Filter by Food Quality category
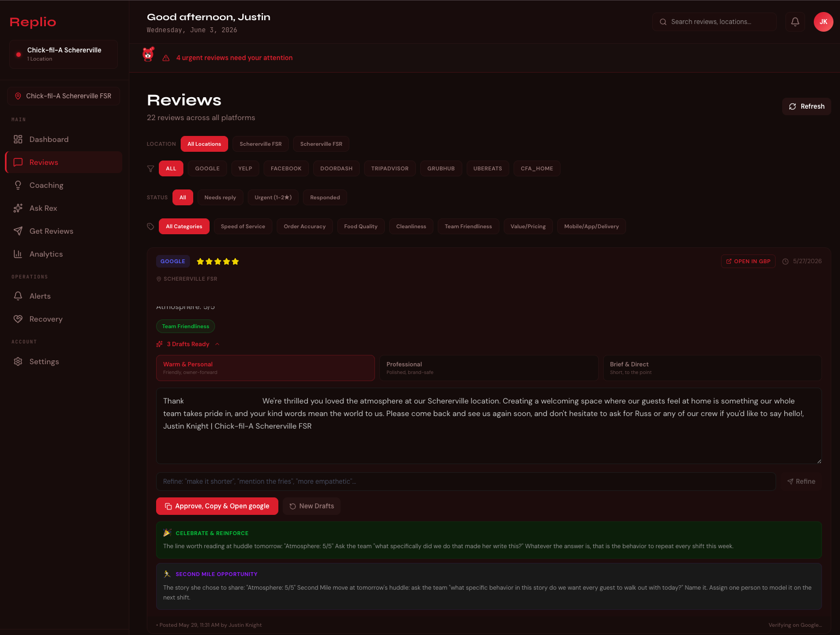The image size is (840, 635). click(361, 227)
